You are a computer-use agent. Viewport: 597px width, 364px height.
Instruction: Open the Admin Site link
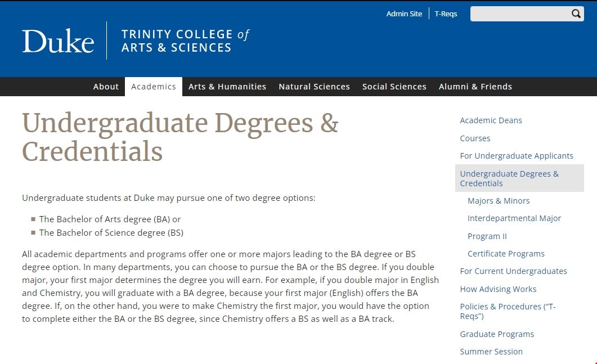(404, 14)
